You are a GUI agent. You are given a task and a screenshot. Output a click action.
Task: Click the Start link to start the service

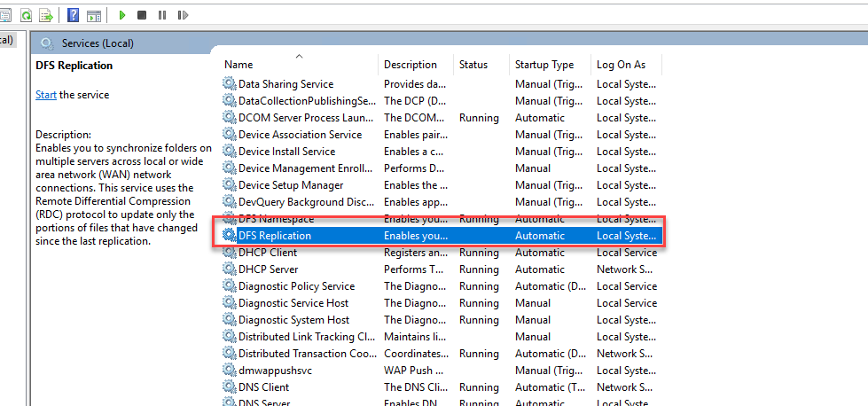(46, 95)
